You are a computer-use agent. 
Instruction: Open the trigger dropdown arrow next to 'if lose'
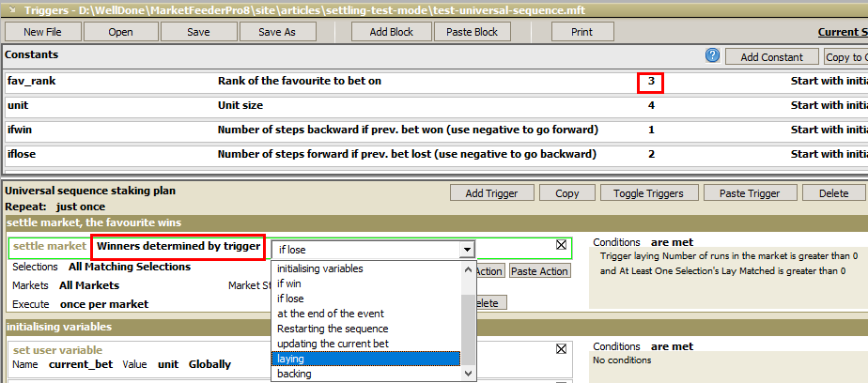click(x=468, y=250)
